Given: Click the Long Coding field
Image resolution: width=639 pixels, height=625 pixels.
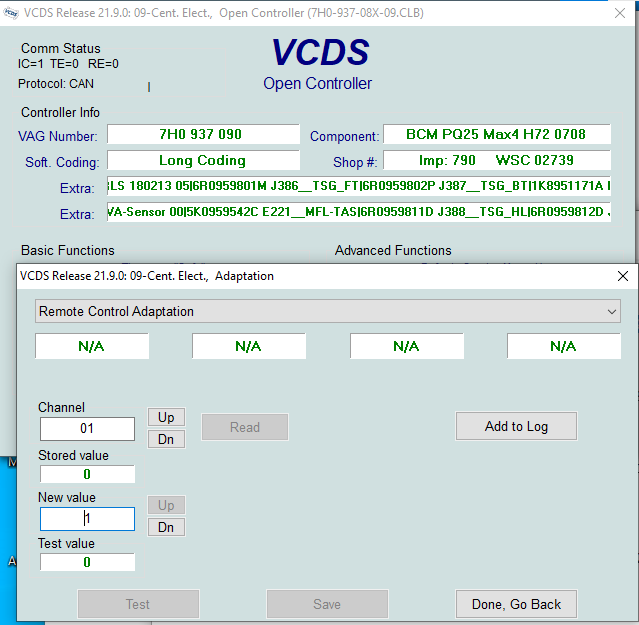Looking at the screenshot, I should pos(203,161).
